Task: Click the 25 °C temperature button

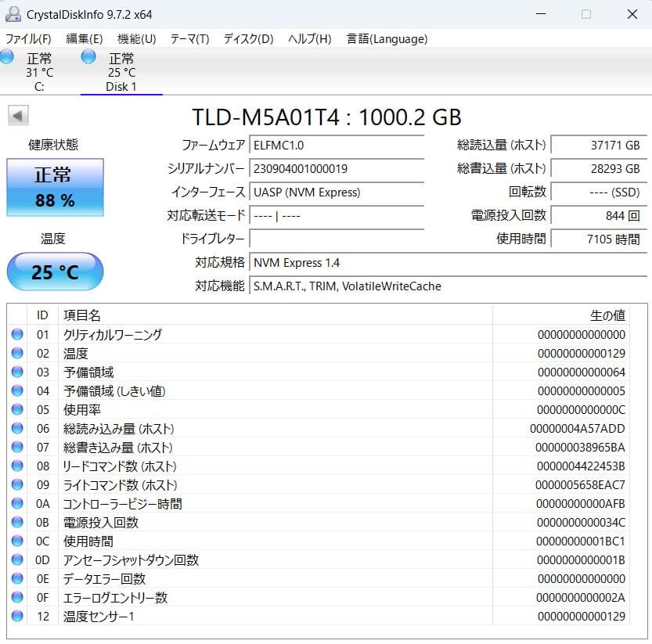Action: point(56,272)
